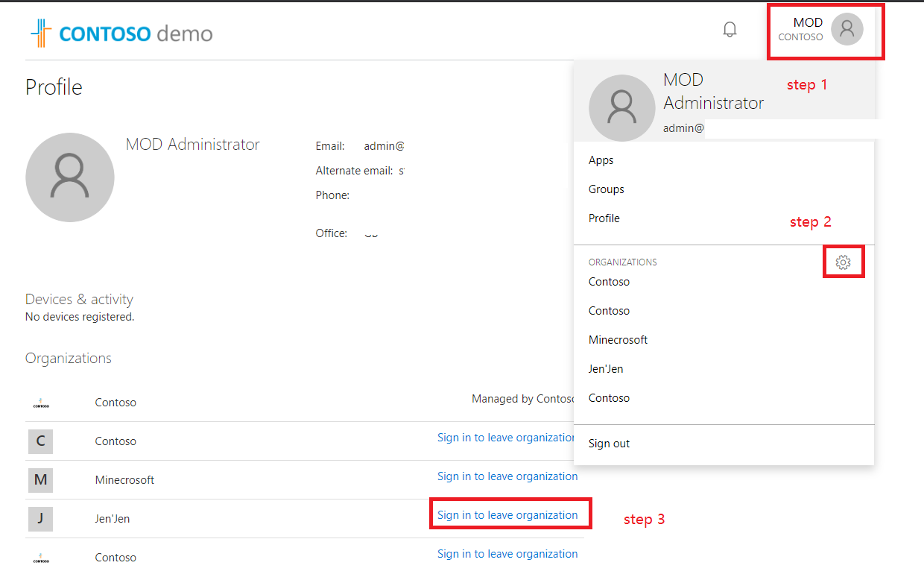Viewport: 924px width, 583px height.
Task: Click the Minecrosoft name in the organizations table
Action: click(x=124, y=480)
